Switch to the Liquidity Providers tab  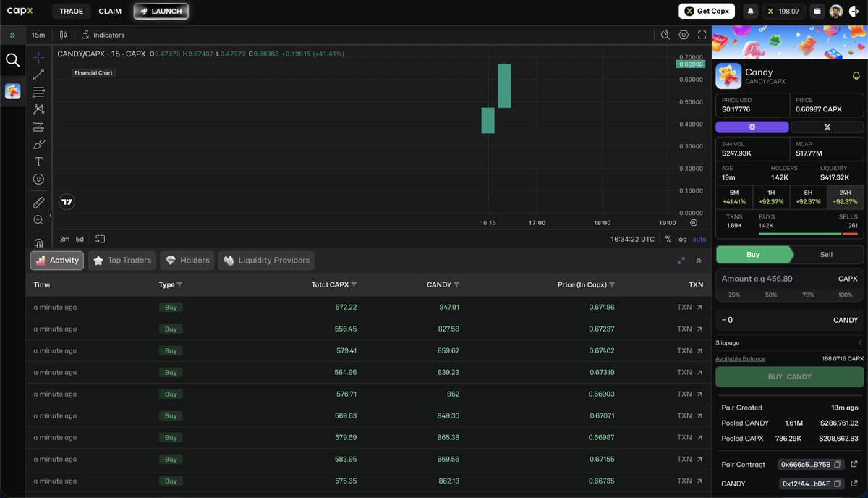[x=266, y=261]
